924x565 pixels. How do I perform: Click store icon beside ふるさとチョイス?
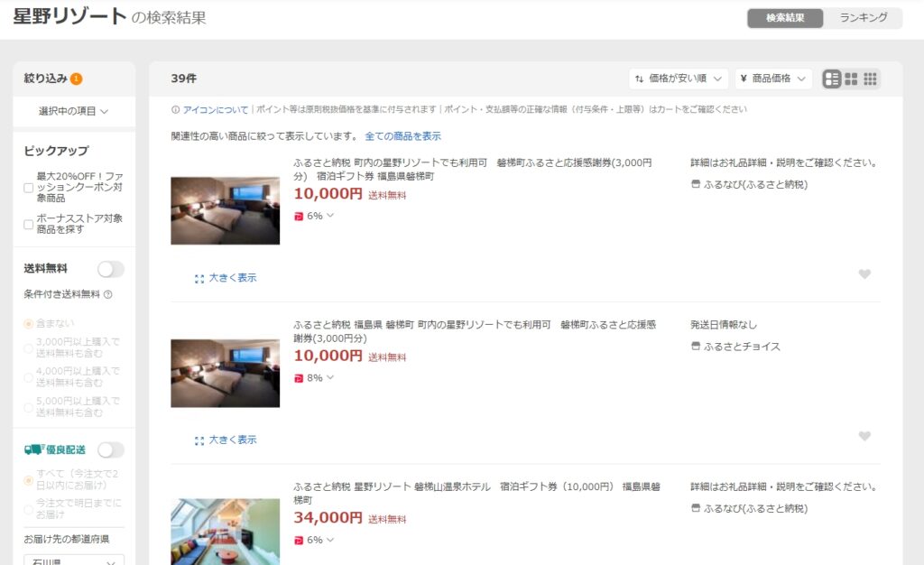point(696,347)
